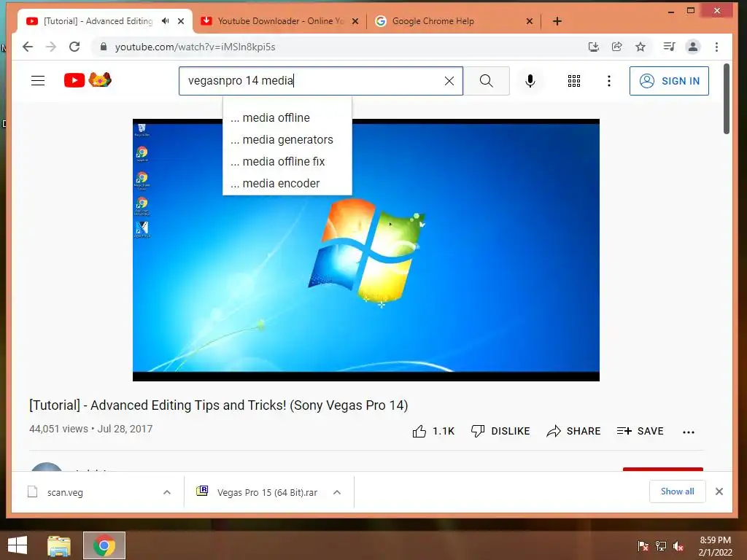
Task: Open File Explorer from taskbar
Action: pyautogui.click(x=59, y=545)
